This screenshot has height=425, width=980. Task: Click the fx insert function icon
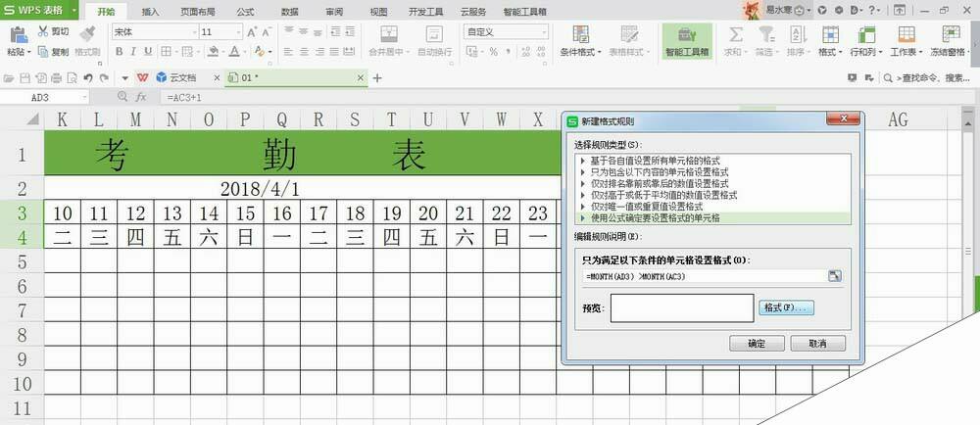click(141, 97)
